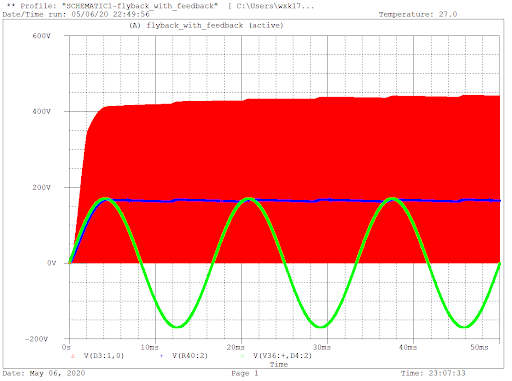512x381 pixels.
Task: Click the 50ms label on the time axis
Action: point(479,348)
